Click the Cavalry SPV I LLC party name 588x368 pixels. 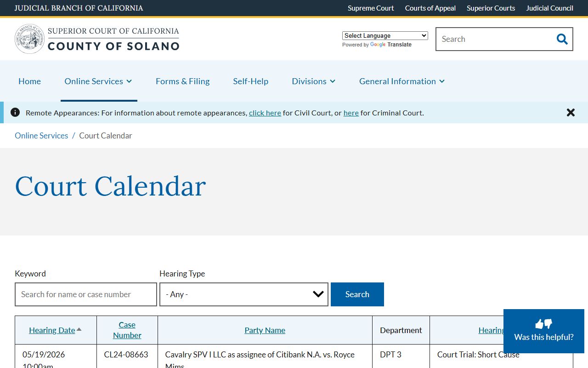click(260, 360)
